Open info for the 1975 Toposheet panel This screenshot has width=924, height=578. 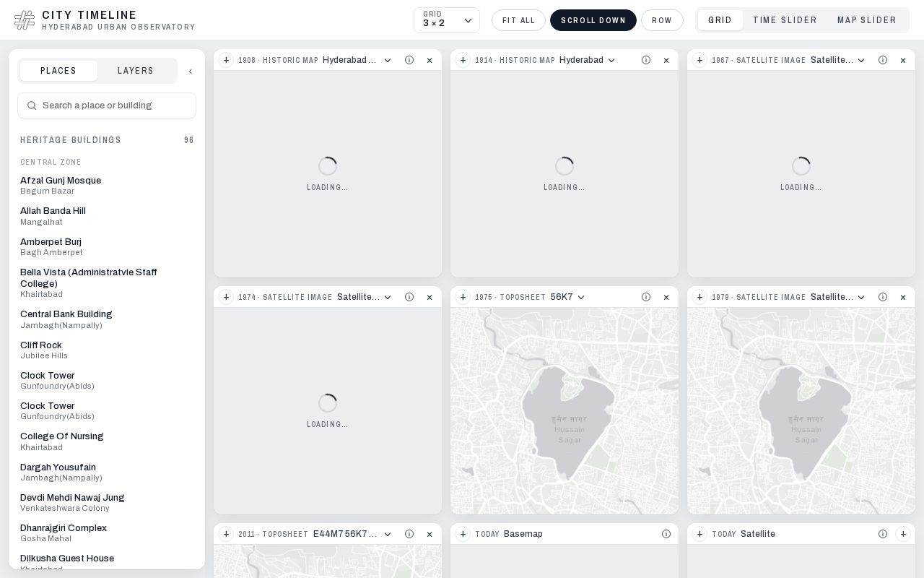click(646, 297)
